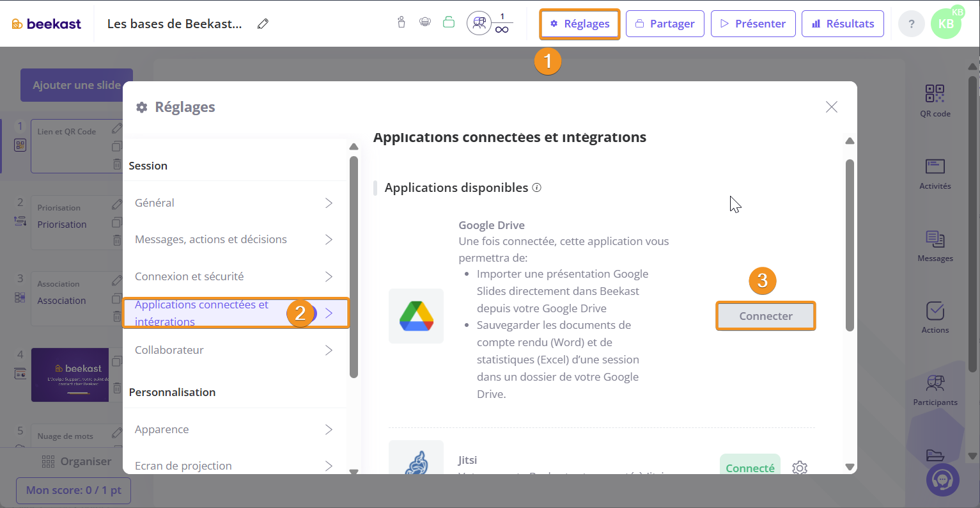The image size is (980, 508).
Task: Expand the Apparence chevron
Action: coord(329,429)
